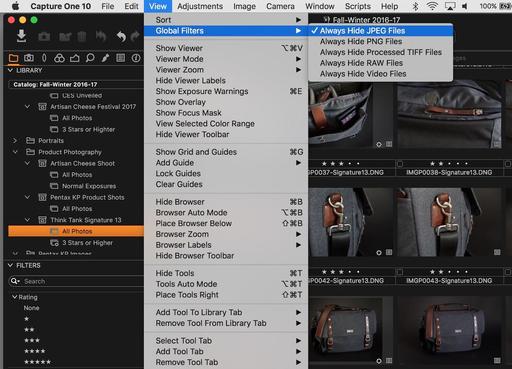Open the Sort submenu
512x369 pixels.
point(226,20)
